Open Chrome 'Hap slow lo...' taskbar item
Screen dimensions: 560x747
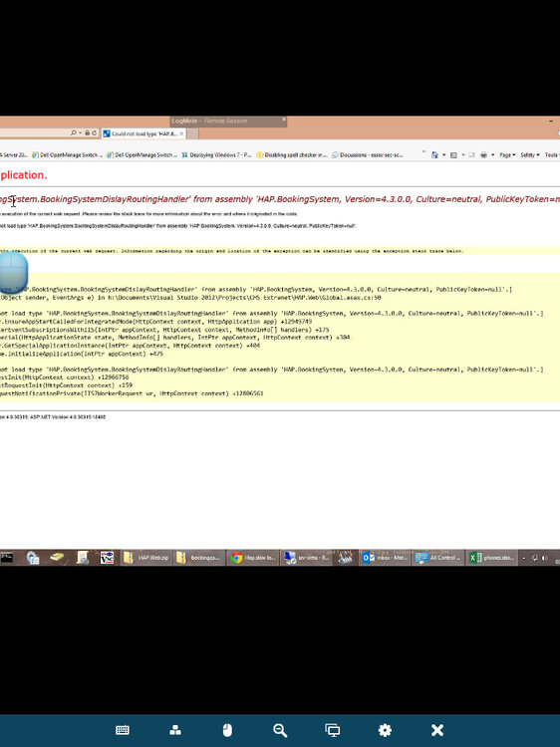tap(253, 558)
